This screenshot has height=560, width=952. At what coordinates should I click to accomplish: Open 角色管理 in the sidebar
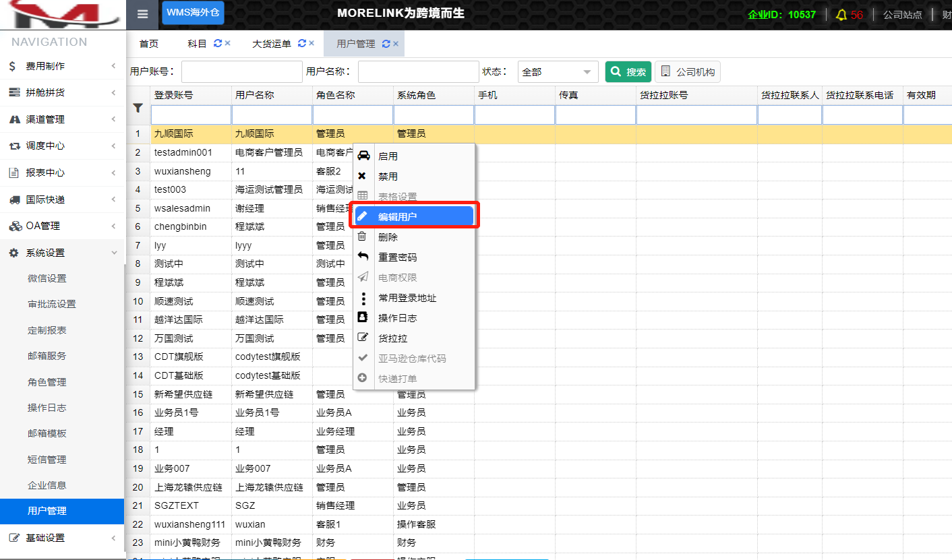coord(47,382)
